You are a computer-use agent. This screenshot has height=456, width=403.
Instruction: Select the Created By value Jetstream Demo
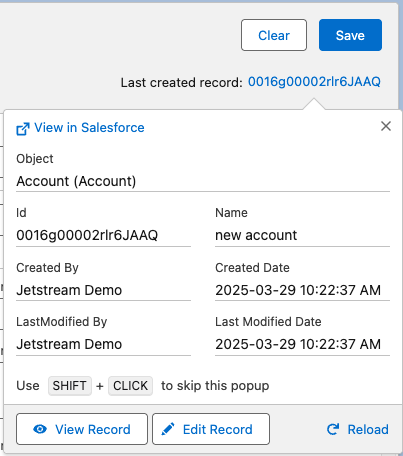pos(69,290)
